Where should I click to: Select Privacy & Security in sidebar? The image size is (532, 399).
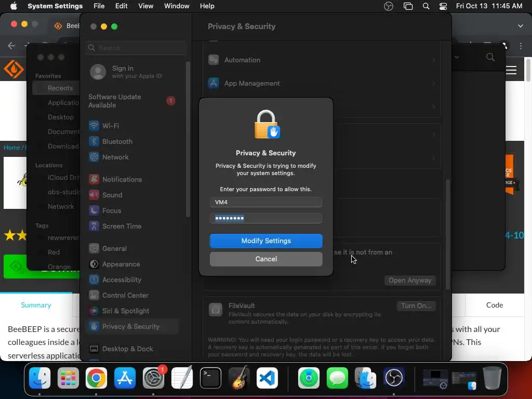coord(132,327)
